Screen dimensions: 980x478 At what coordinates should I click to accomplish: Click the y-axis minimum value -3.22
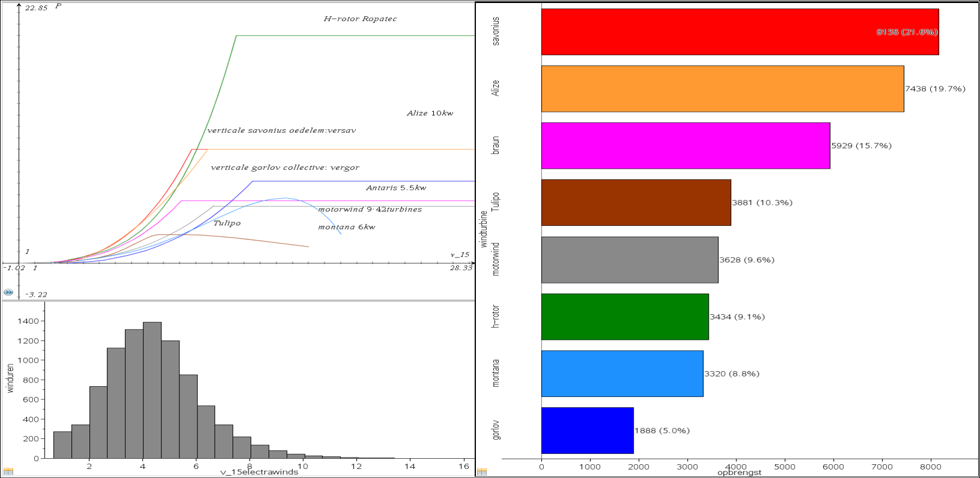[36, 294]
